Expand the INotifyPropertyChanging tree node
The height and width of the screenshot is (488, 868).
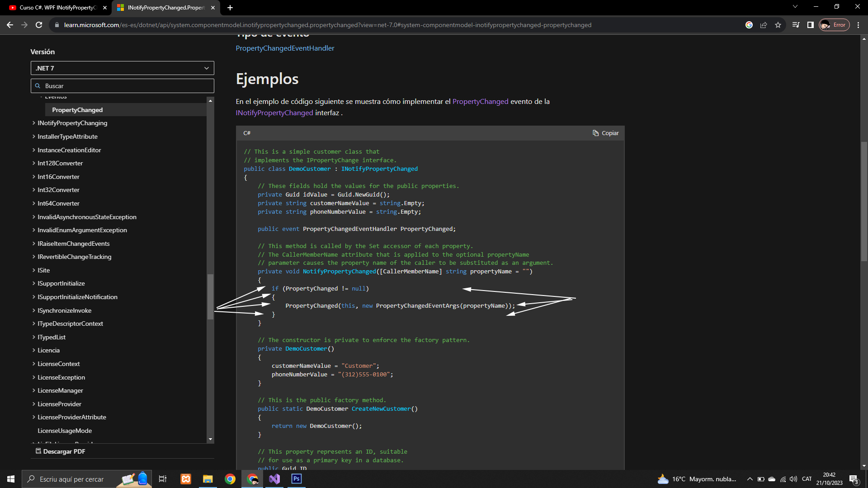(x=34, y=123)
